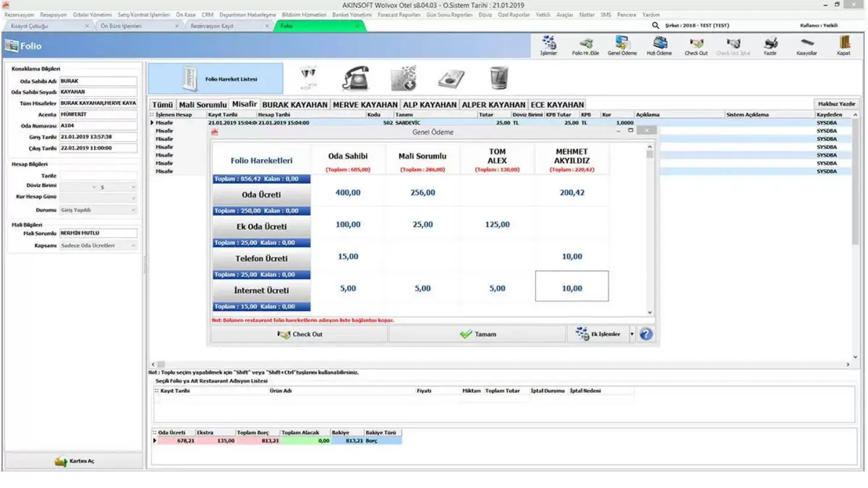Click the Yazdır printer icon
The height and width of the screenshot is (488, 868).
770,46
